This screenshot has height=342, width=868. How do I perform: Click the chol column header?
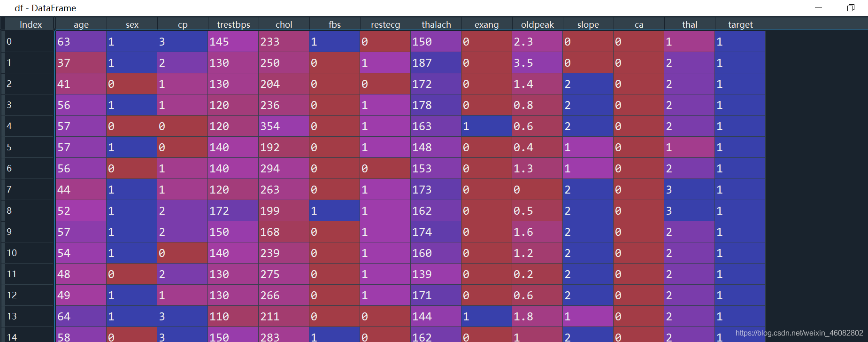click(x=284, y=24)
